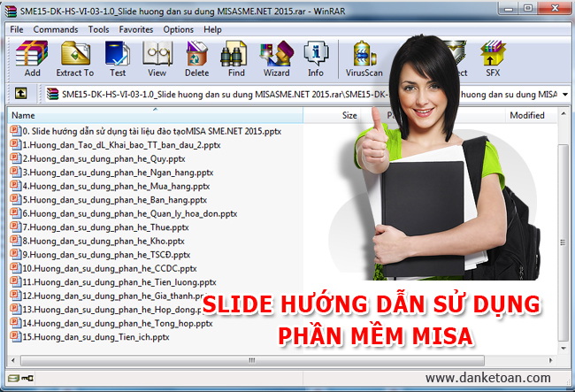The width and height of the screenshot is (575, 392).
Task: Select the phan_he_Gia_thanh file
Action: pos(108,296)
